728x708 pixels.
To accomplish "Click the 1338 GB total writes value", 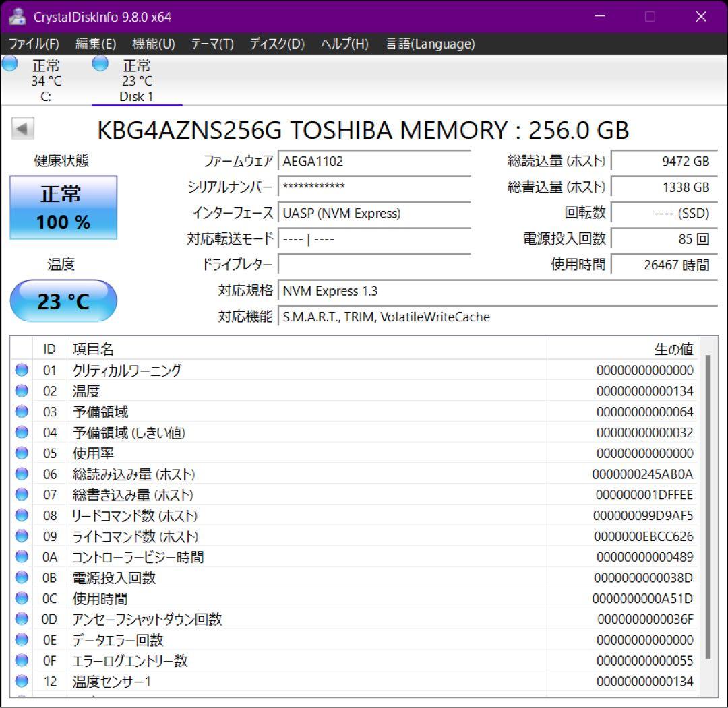I will [x=664, y=187].
